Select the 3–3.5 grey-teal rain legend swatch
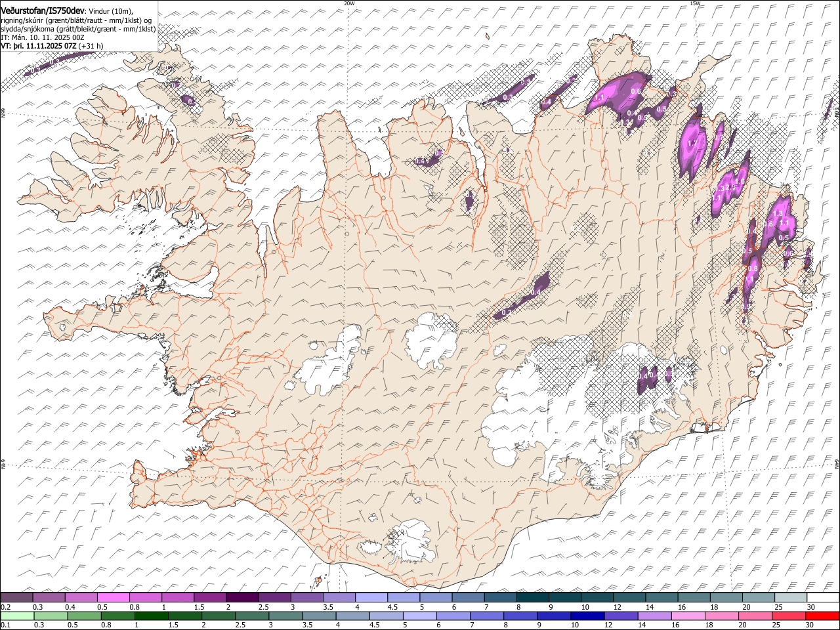 pos(285,616)
